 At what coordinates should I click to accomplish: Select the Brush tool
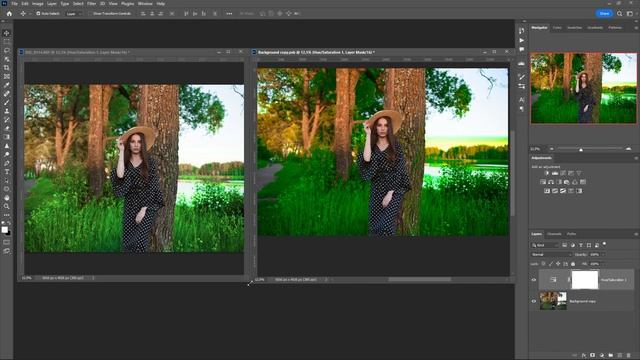tap(7, 102)
